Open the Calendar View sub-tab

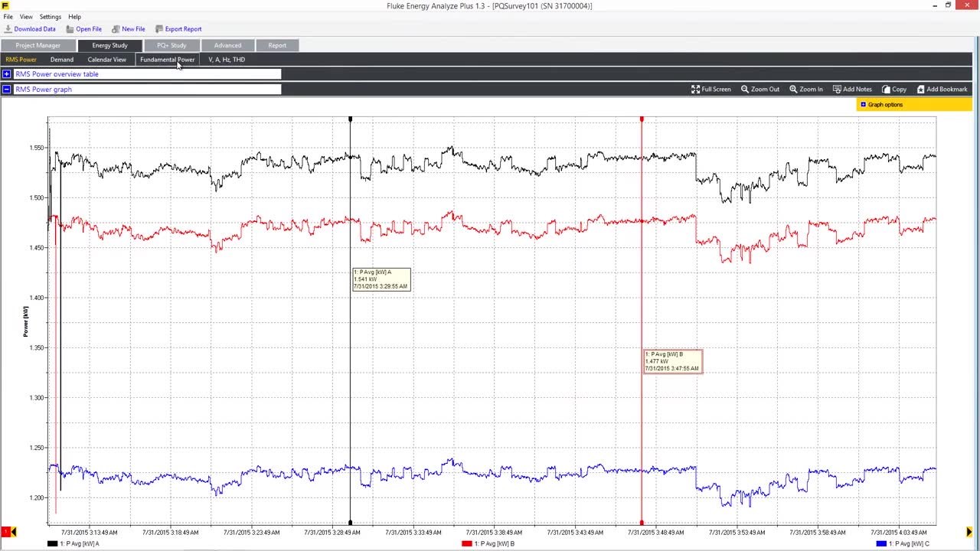point(106,60)
